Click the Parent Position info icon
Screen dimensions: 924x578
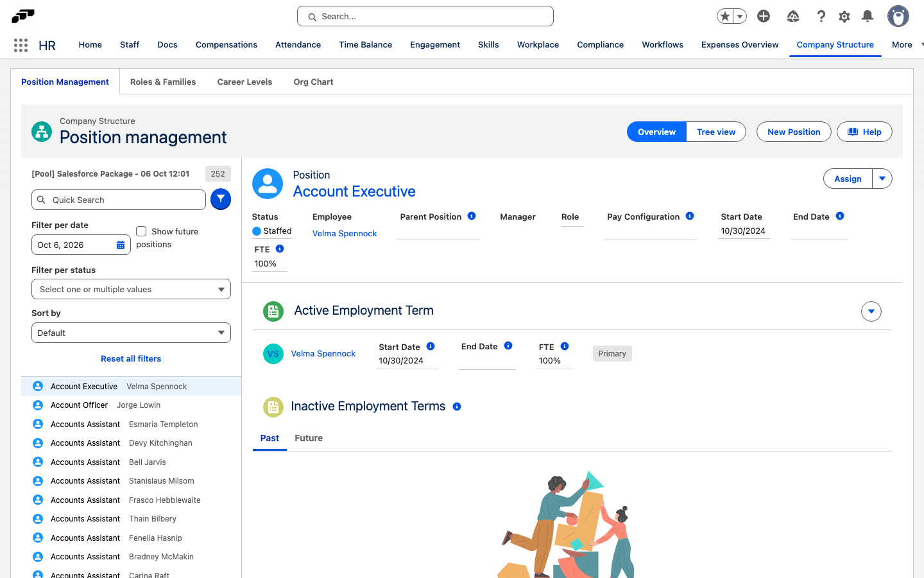coord(472,216)
